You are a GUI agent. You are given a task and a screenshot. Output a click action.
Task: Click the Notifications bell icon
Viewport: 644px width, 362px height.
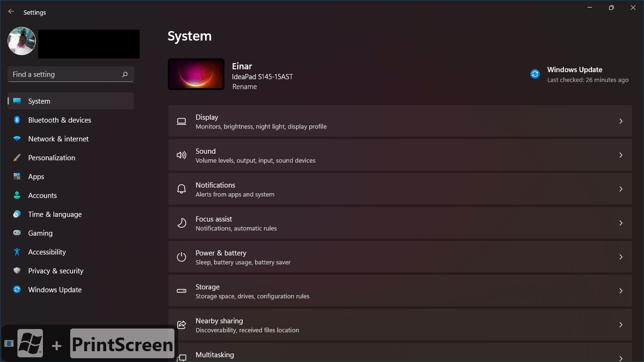182,189
